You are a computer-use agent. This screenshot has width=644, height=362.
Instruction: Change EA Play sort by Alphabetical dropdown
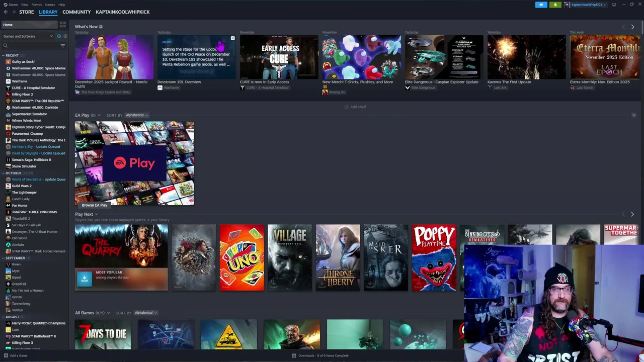coord(136,115)
